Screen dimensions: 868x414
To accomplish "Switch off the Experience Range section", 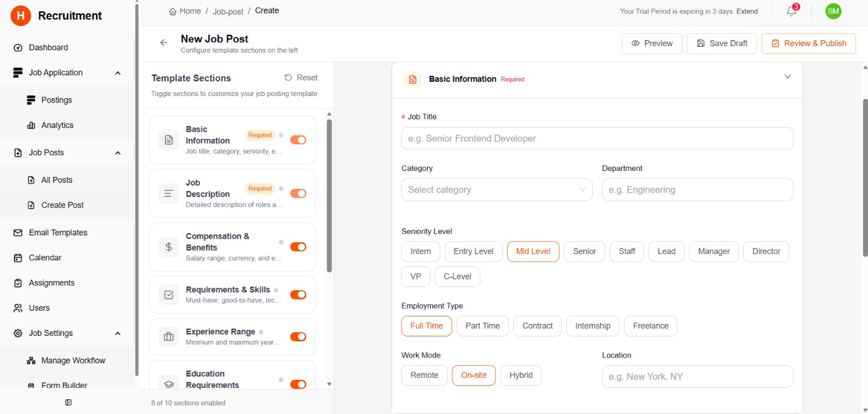I will [x=298, y=337].
